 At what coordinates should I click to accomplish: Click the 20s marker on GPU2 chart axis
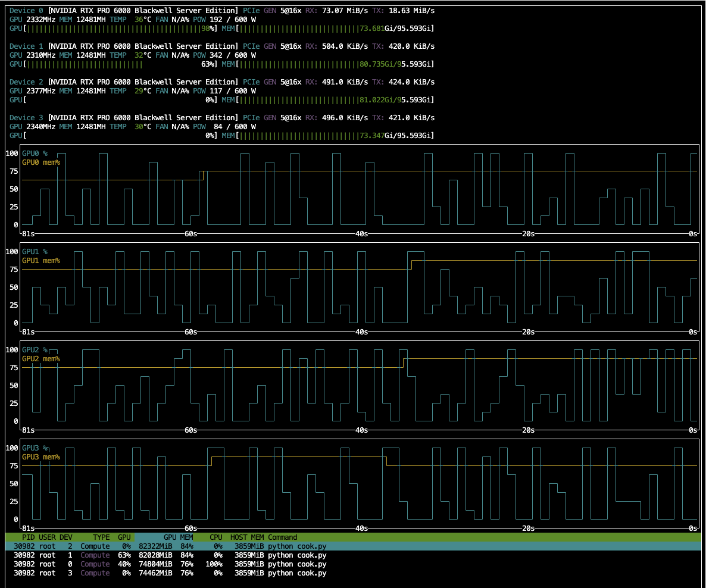point(528,430)
